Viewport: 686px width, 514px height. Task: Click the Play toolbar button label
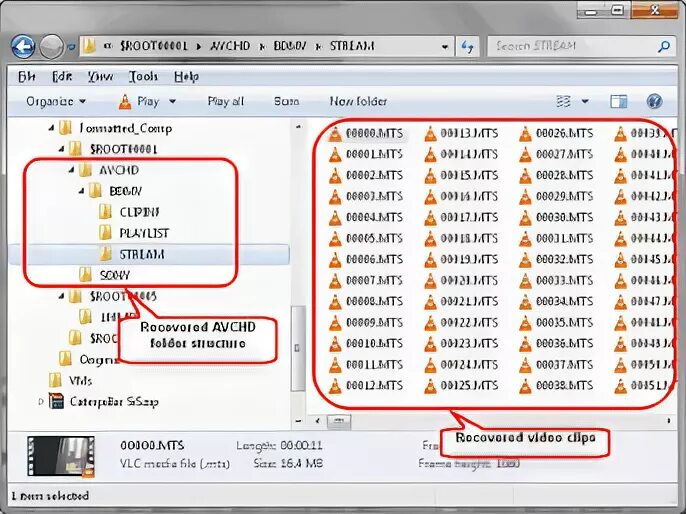[x=148, y=101]
